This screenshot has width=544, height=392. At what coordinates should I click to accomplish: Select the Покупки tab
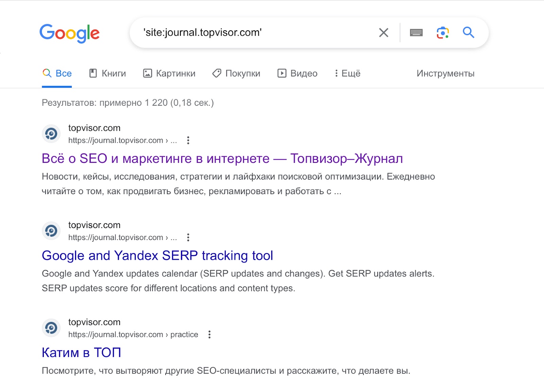coord(236,73)
